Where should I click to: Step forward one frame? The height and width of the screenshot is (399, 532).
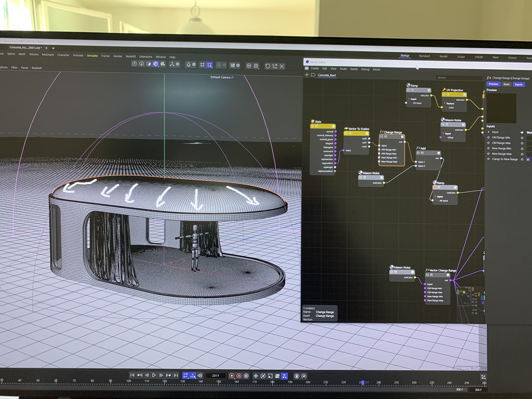[x=161, y=375]
